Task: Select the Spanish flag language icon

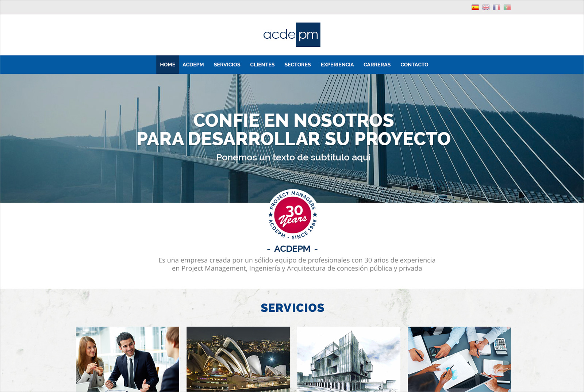Action: tap(474, 7)
